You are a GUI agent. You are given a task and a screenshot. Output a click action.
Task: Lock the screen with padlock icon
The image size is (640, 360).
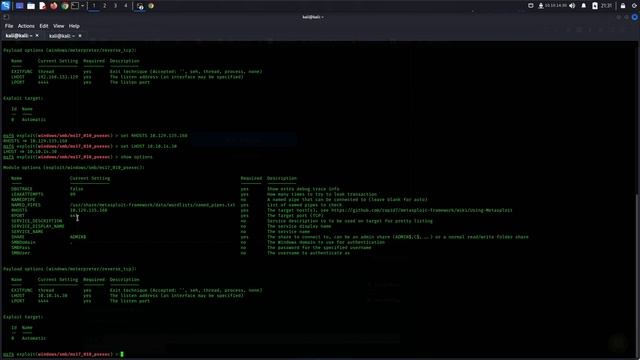point(623,6)
